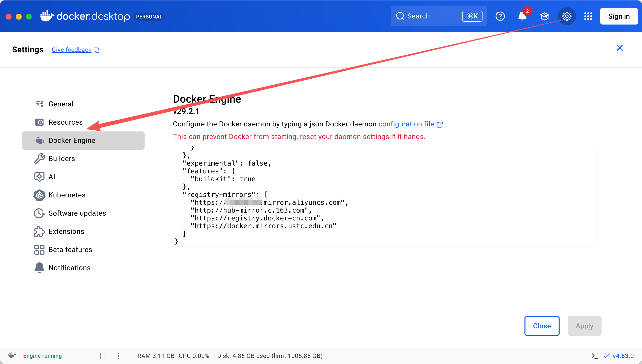Open the Notifications settings section
642x364 pixels.
[83, 268]
